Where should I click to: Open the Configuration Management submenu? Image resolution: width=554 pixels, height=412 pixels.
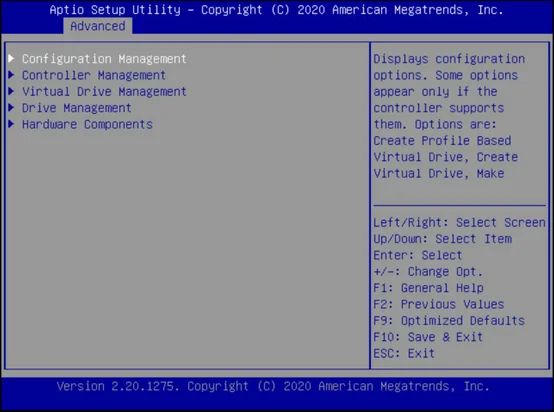(104, 59)
